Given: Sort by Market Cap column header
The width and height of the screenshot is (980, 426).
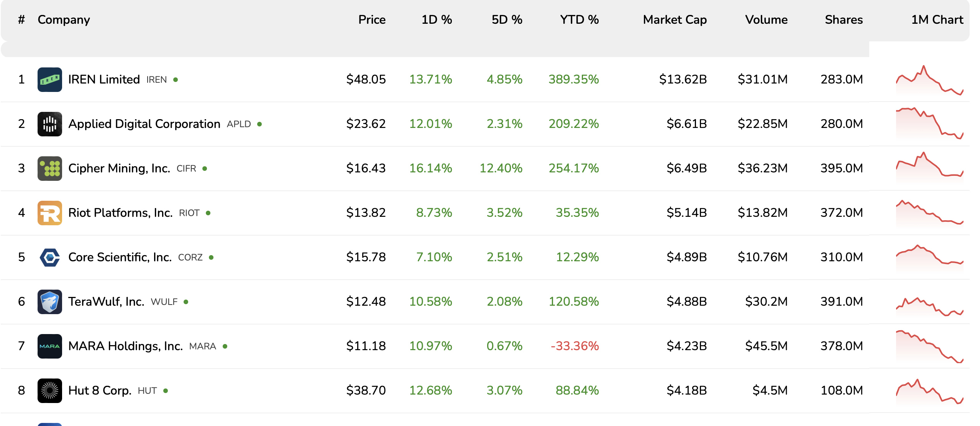Looking at the screenshot, I should point(674,20).
